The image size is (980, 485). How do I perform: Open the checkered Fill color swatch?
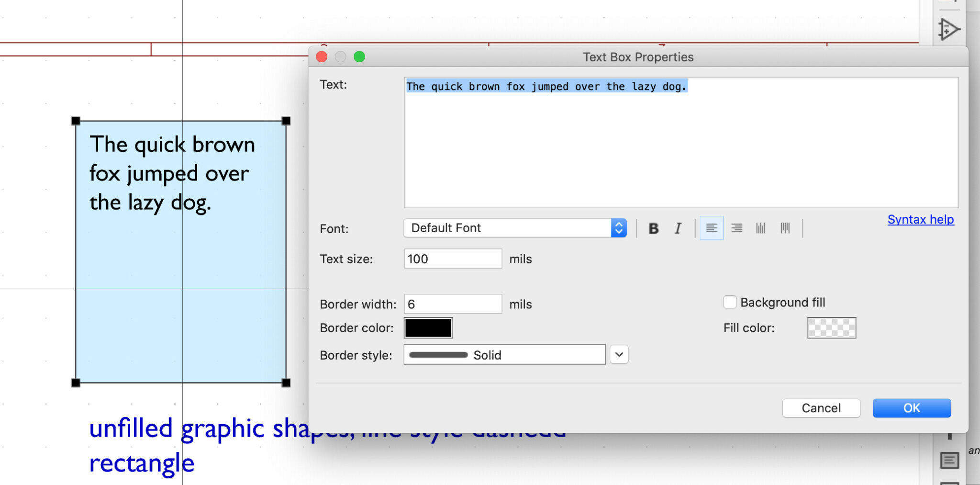pos(832,328)
